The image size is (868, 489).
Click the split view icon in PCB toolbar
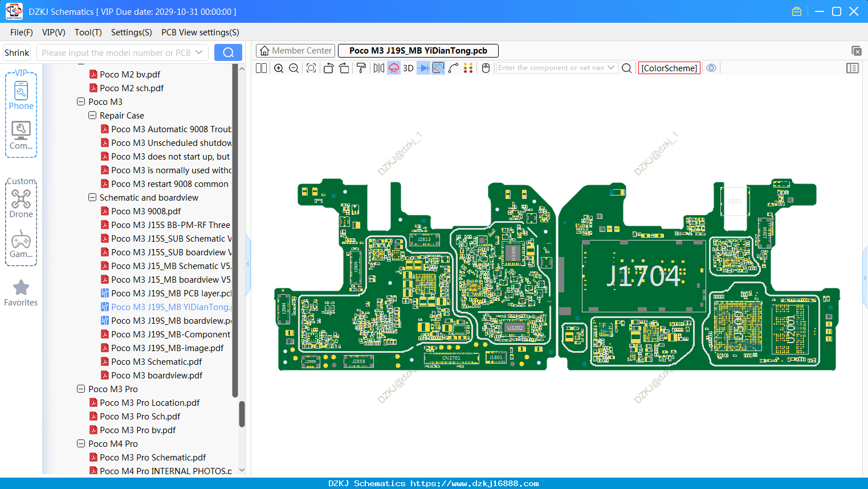pyautogui.click(x=261, y=68)
